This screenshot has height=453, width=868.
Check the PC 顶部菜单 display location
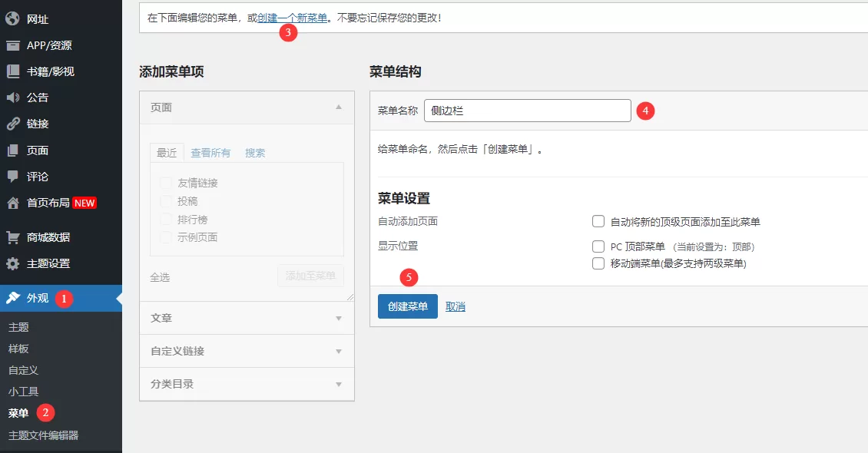pos(598,246)
